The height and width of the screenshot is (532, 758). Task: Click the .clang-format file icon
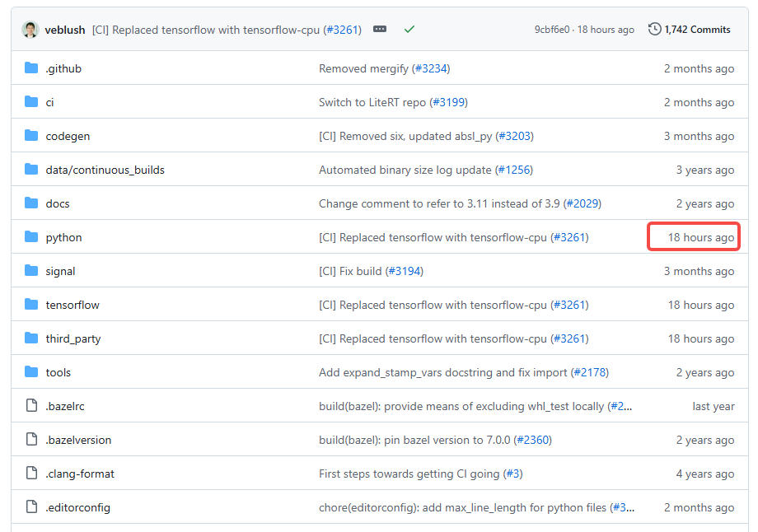point(31,474)
